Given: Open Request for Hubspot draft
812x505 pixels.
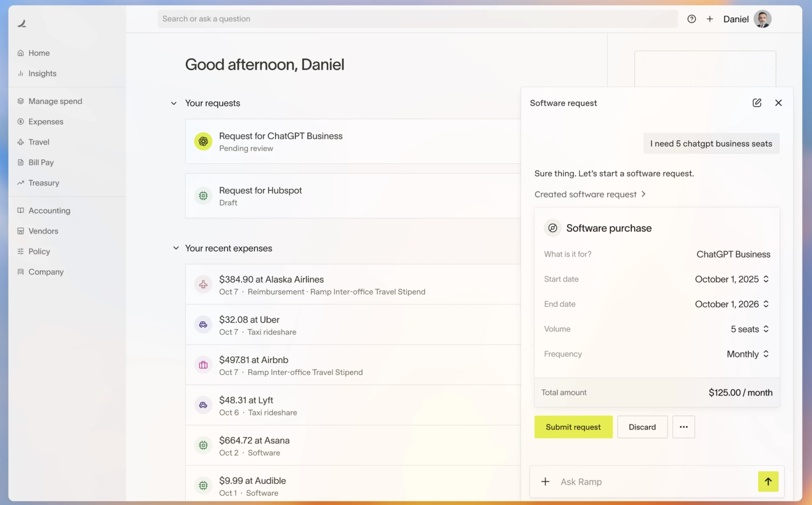Looking at the screenshot, I should [x=353, y=196].
